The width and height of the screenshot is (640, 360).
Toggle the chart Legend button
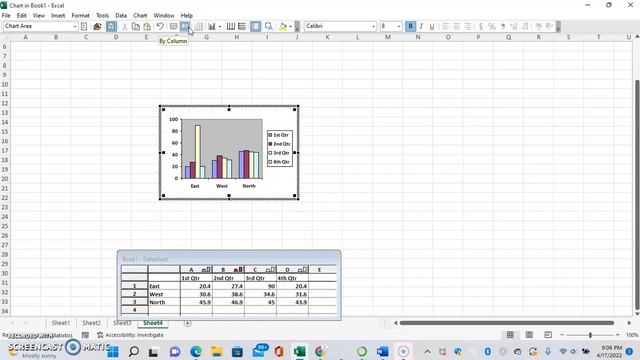256,26
